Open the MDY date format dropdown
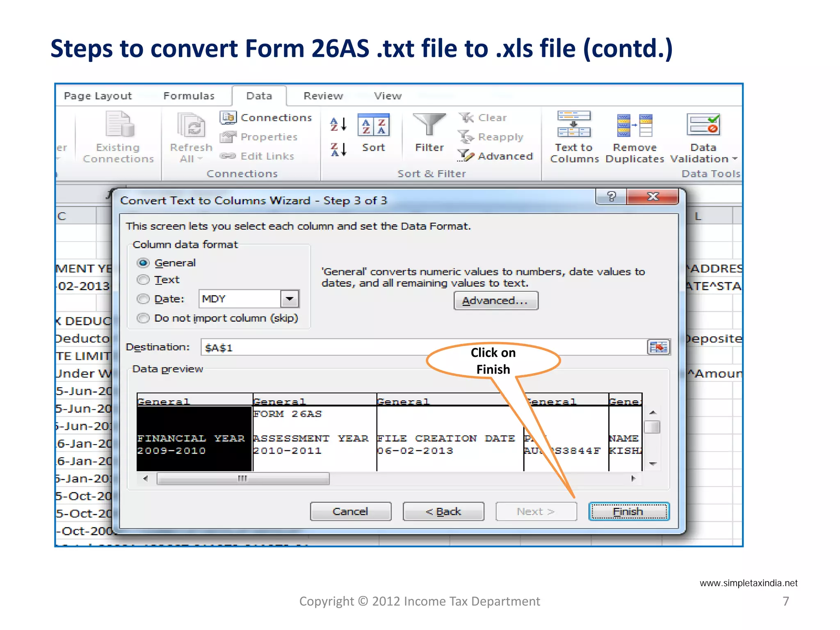 pyautogui.click(x=290, y=299)
